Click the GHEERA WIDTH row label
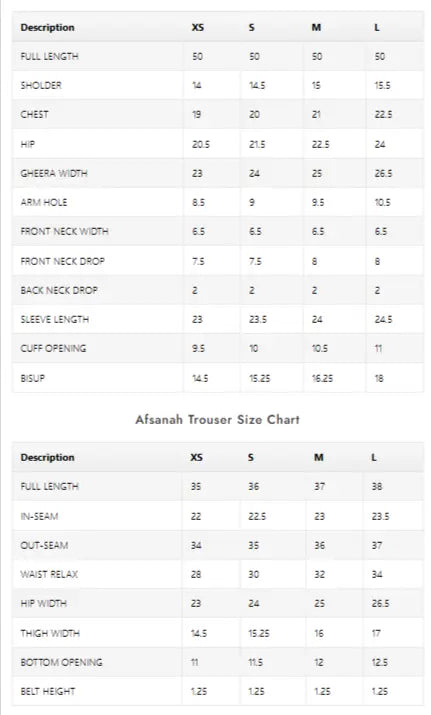This screenshot has height=715, width=431. 54,173
